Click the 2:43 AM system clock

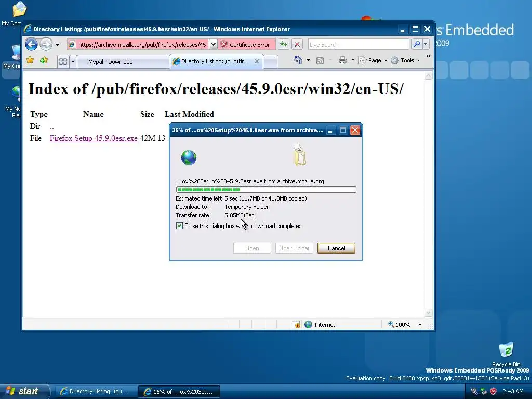point(513,391)
